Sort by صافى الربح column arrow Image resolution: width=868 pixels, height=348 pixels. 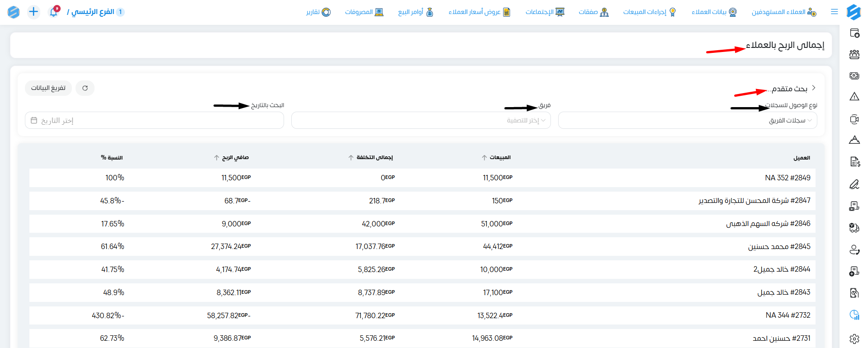217,158
